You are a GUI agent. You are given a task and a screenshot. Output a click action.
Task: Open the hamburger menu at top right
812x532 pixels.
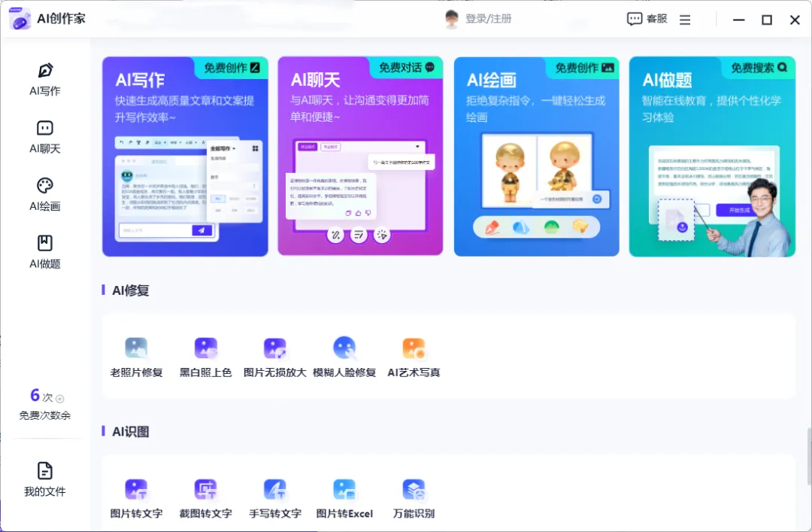pos(685,20)
